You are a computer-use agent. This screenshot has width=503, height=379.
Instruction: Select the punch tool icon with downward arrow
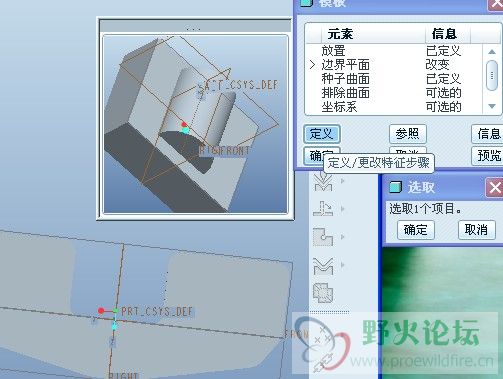click(x=323, y=181)
